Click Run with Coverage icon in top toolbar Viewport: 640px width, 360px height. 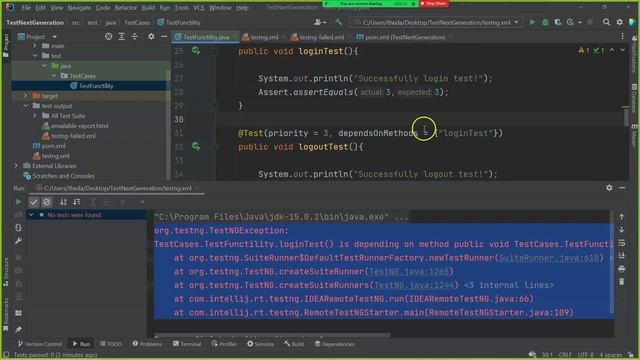pyautogui.click(x=558, y=22)
